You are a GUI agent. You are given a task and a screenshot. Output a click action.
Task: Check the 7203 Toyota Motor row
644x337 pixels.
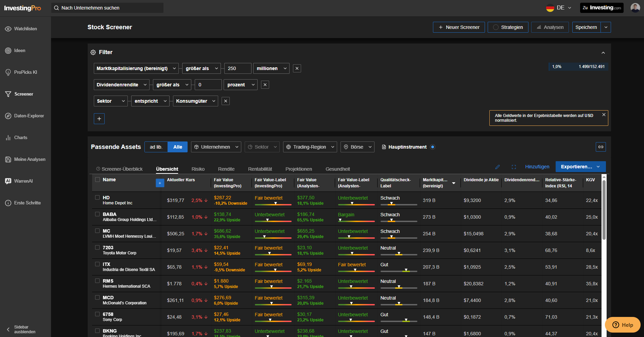click(98, 247)
